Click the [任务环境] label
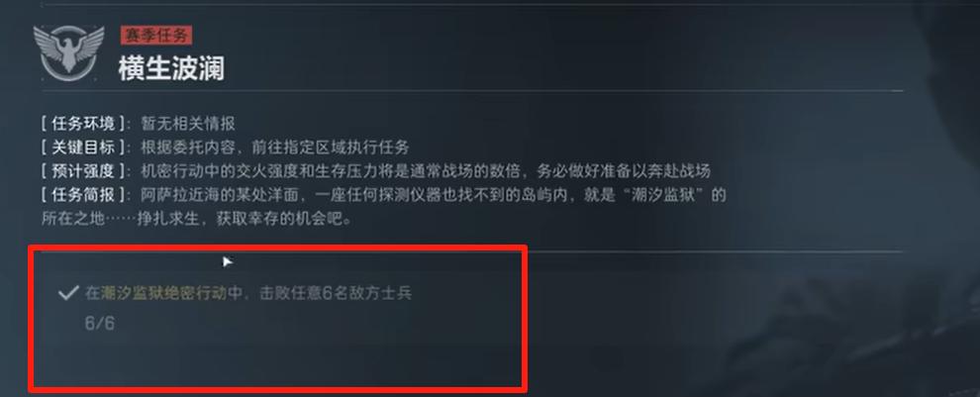 coord(83,123)
